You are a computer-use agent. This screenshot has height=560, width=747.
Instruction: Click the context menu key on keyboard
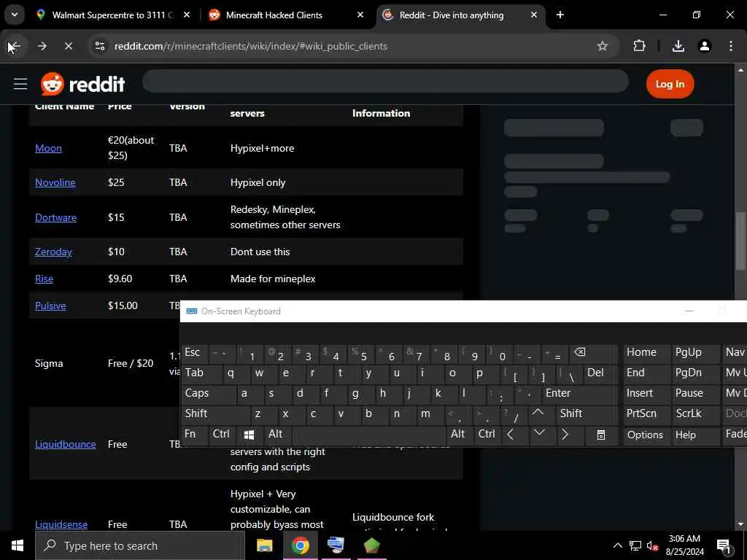(601, 435)
